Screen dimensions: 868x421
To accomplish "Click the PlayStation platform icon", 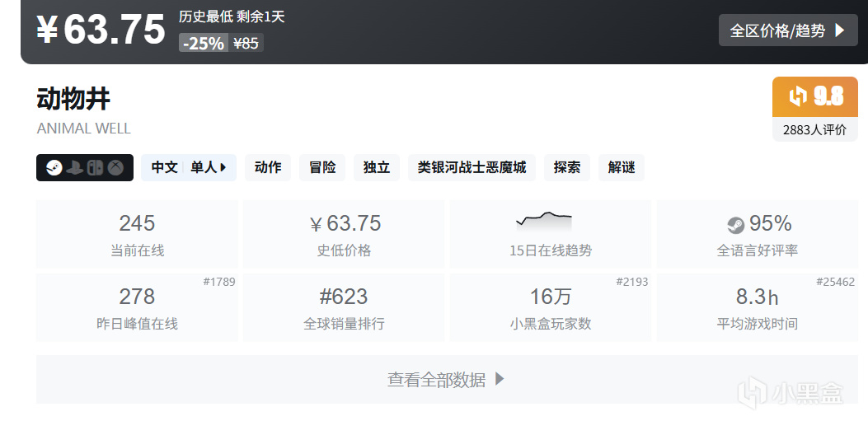I will click(x=74, y=167).
